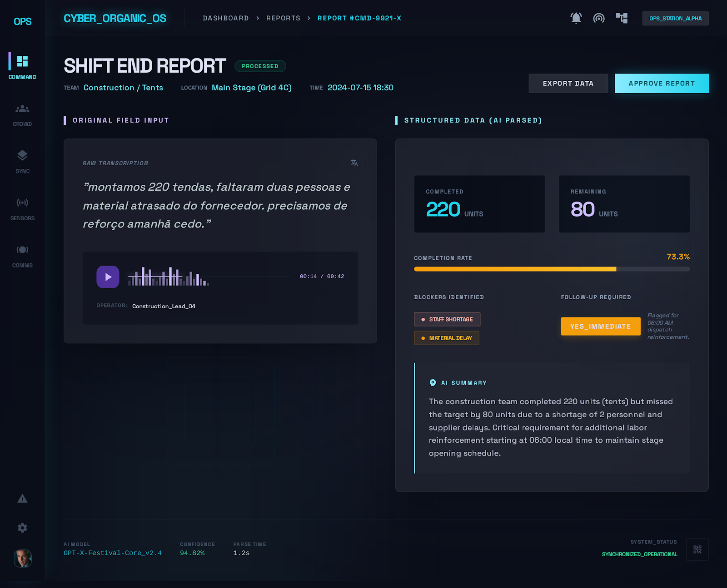The width and height of the screenshot is (727, 588).
Task: Click EXPORT DATA
Action: click(x=568, y=83)
